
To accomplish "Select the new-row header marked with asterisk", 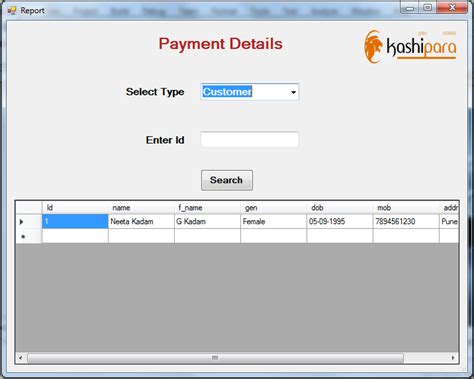I will pyautogui.click(x=29, y=236).
